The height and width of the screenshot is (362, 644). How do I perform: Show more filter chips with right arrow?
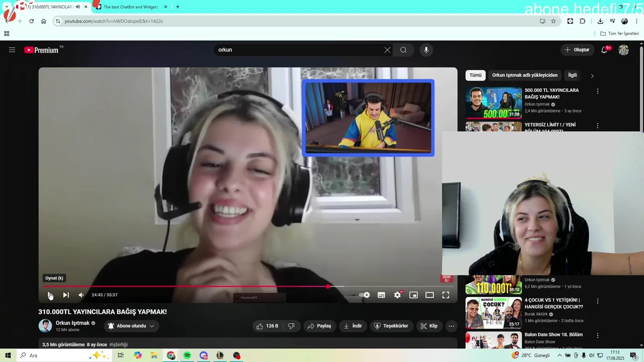[592, 76]
